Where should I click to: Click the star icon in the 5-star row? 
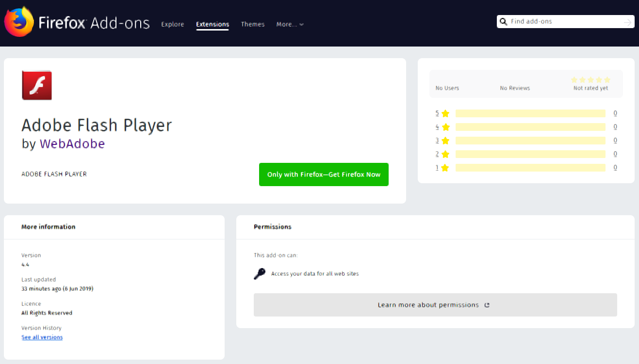[445, 113]
